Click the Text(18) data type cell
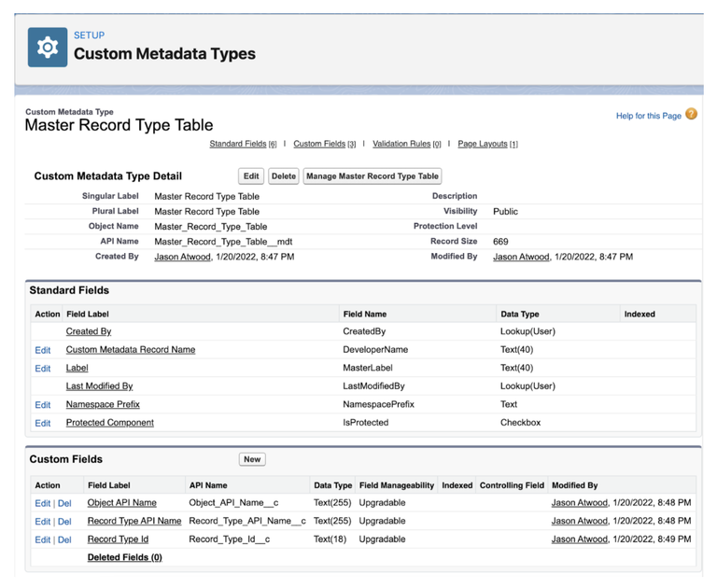 tap(330, 539)
